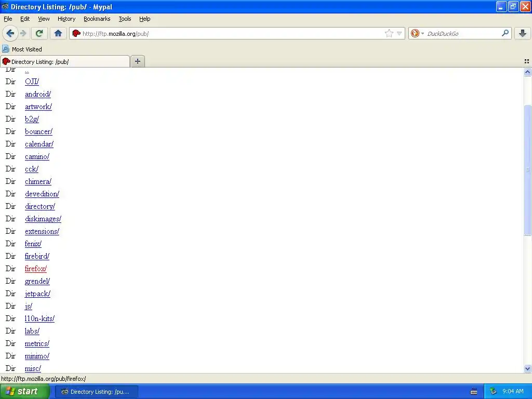The height and width of the screenshot is (399, 532).
Task: Open the View menu
Action: coord(44,19)
